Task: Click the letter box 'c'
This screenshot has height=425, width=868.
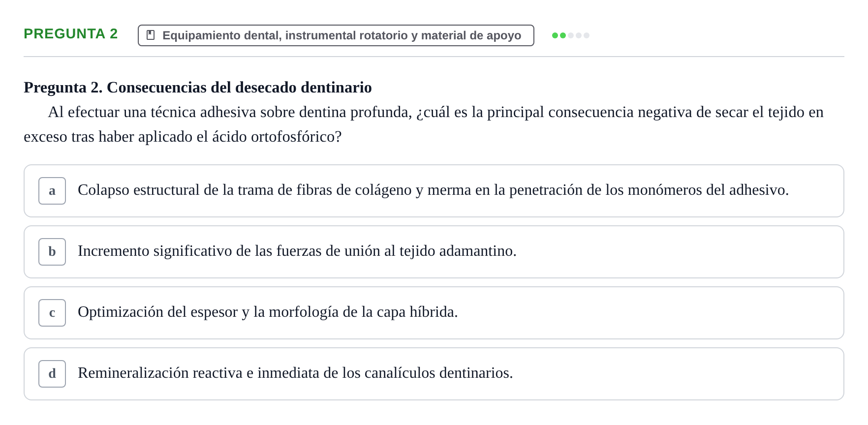Action: (x=52, y=313)
